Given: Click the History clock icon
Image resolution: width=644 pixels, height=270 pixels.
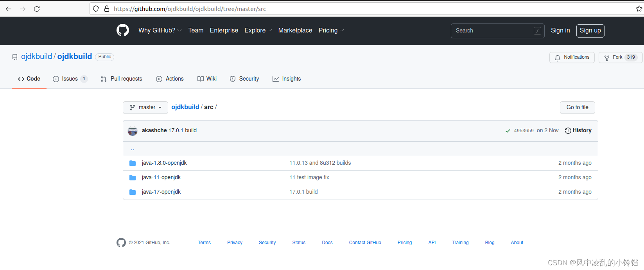Looking at the screenshot, I should click(x=568, y=131).
